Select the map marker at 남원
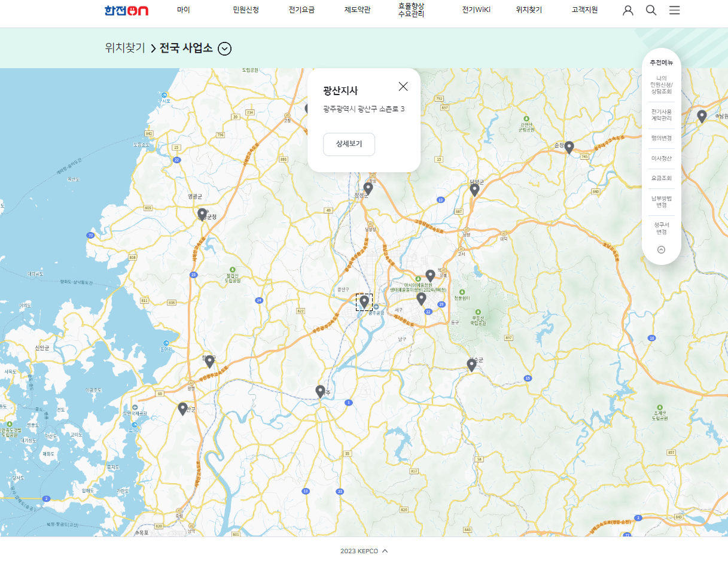The image size is (728, 561). tap(702, 117)
